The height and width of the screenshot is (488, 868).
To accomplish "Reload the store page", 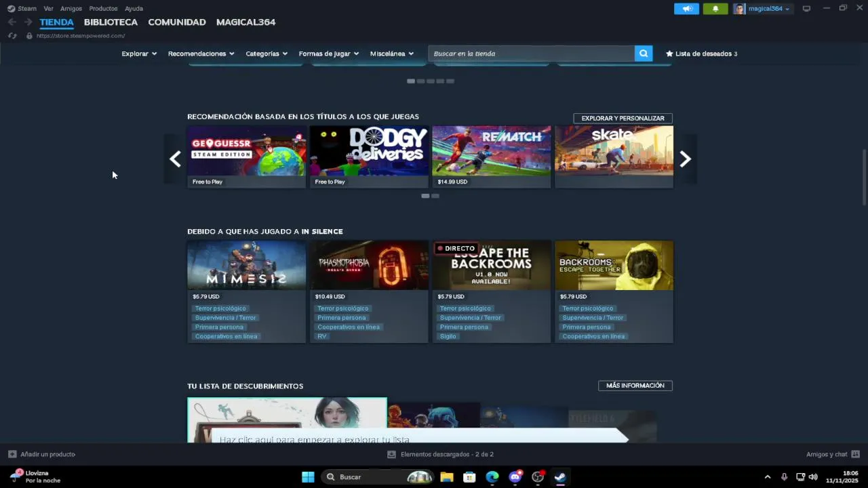I will [x=12, y=36].
